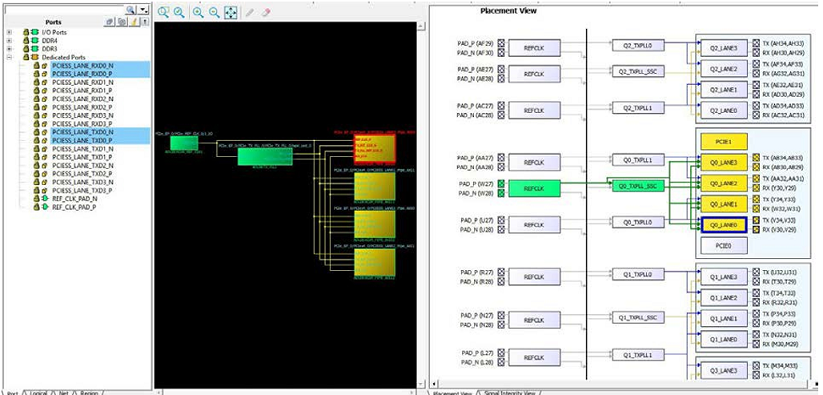823x395 pixels.
Task: Switch to the Net tab at bottom
Action: (x=64, y=392)
